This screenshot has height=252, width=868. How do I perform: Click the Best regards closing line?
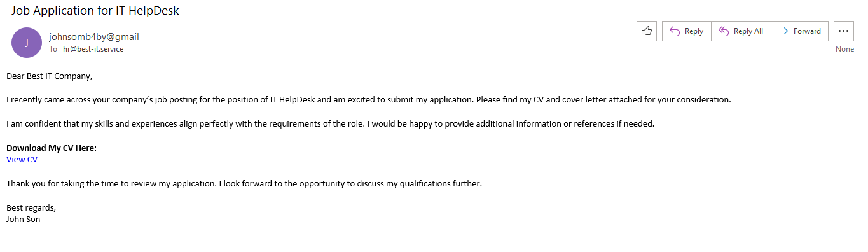(x=31, y=207)
